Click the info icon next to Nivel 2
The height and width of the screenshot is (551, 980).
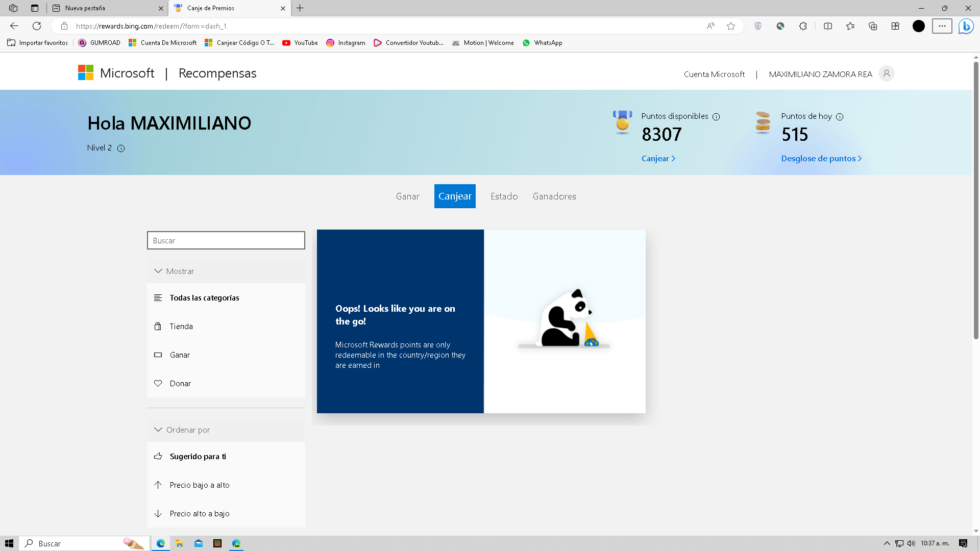pos(121,148)
